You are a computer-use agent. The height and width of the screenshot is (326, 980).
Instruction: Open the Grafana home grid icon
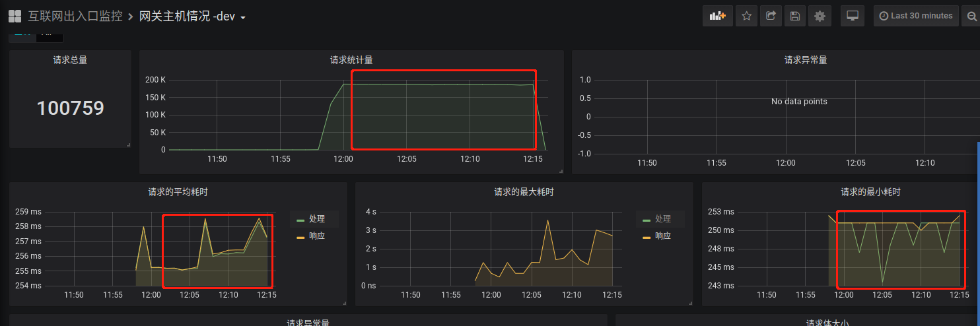(x=15, y=16)
